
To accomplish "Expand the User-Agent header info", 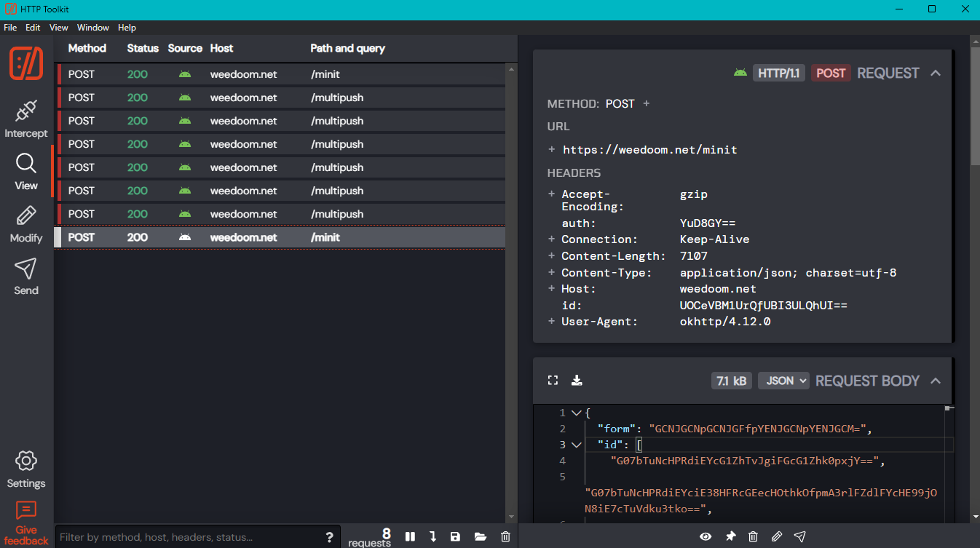I will (x=552, y=322).
